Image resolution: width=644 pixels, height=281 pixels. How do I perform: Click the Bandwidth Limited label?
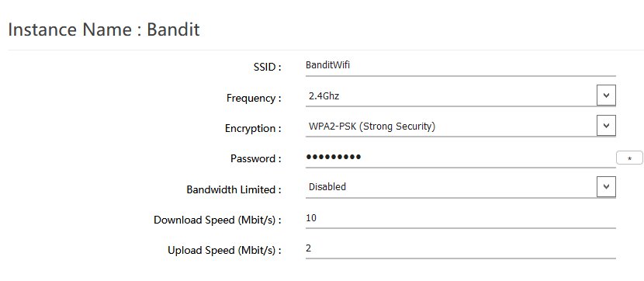(x=234, y=190)
